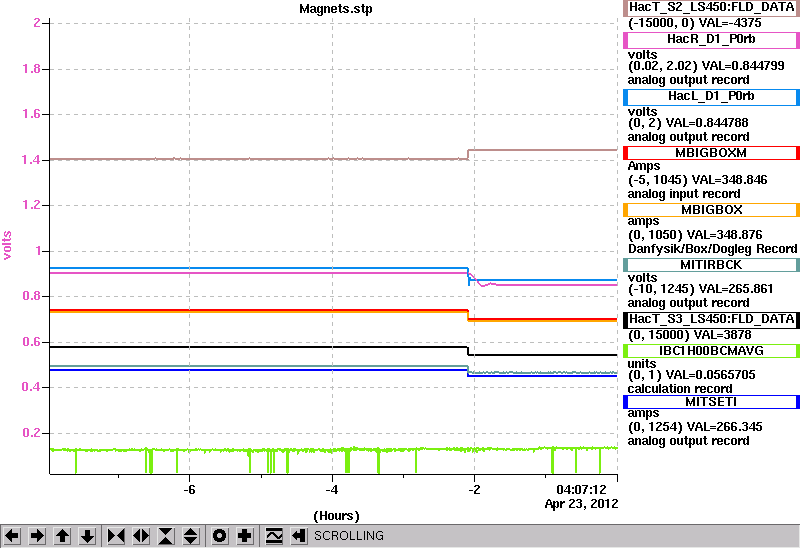
Task: Click the VAL=0.844799 readout
Action: click(x=743, y=66)
